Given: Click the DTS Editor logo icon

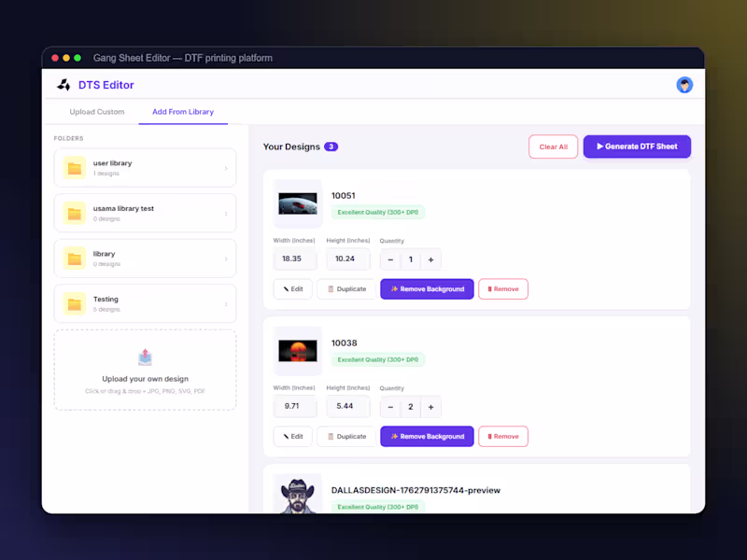Looking at the screenshot, I should pos(63,85).
